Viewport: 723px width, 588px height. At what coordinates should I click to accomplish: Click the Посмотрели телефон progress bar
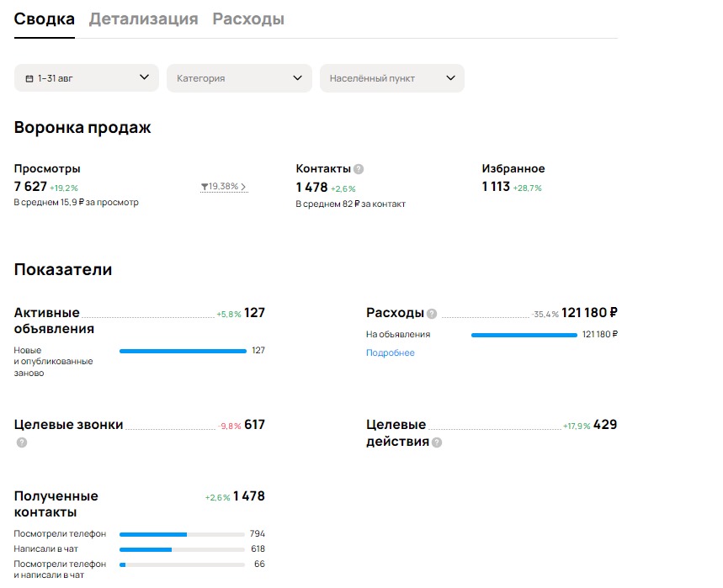(x=182, y=534)
